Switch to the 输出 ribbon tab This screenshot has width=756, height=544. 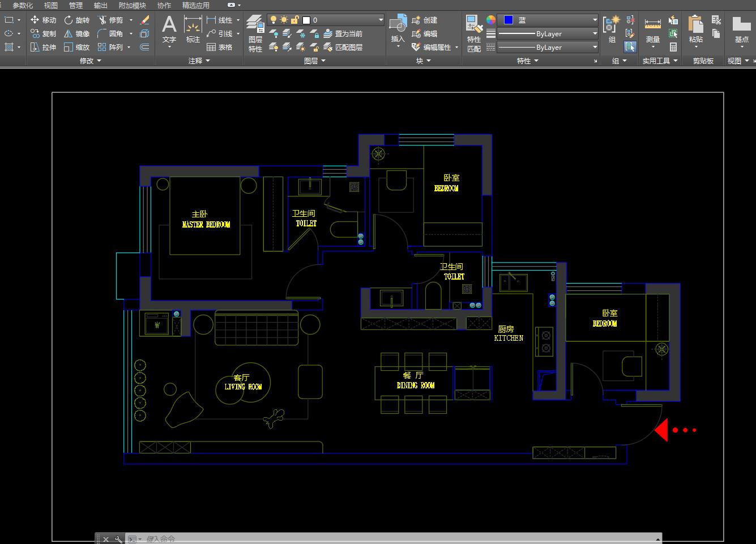click(x=101, y=5)
